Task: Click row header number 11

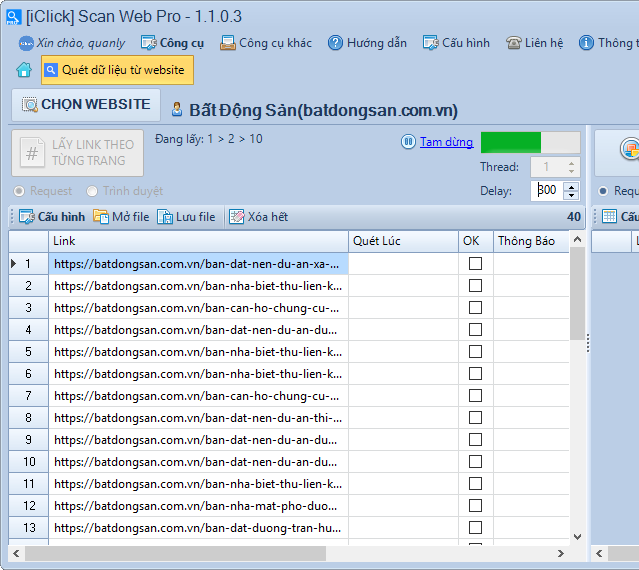Action: point(29,484)
